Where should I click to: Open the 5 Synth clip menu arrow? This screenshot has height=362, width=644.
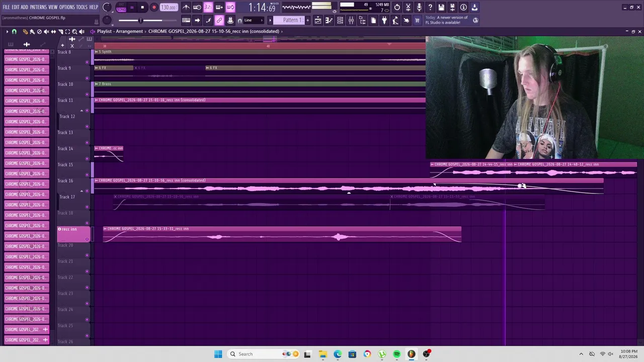pos(96,52)
